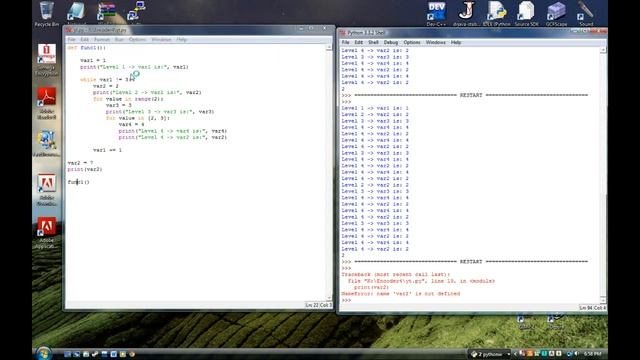Click the Windows Start orb

tap(43, 353)
